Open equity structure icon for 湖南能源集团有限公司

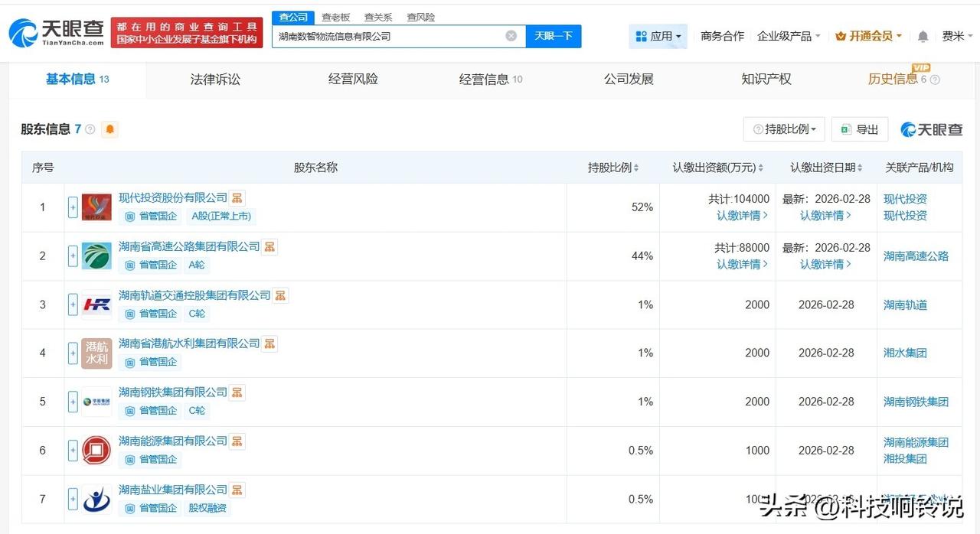pos(237,441)
